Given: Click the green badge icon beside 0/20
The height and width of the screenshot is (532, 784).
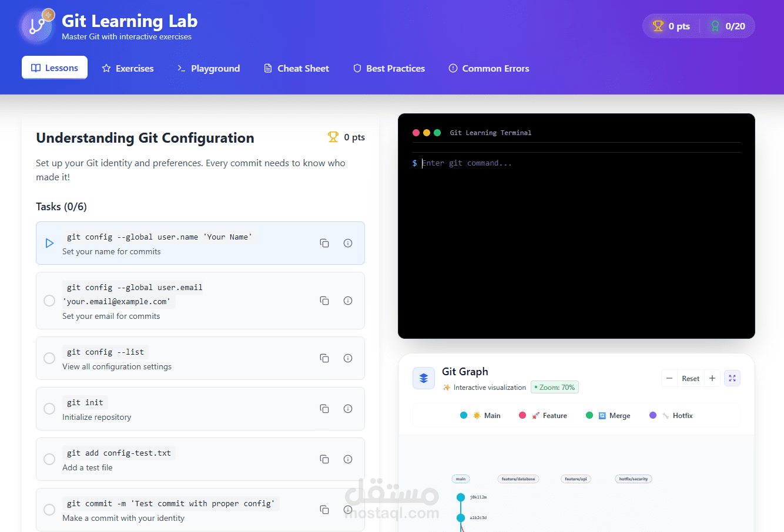Looking at the screenshot, I should pyautogui.click(x=715, y=26).
